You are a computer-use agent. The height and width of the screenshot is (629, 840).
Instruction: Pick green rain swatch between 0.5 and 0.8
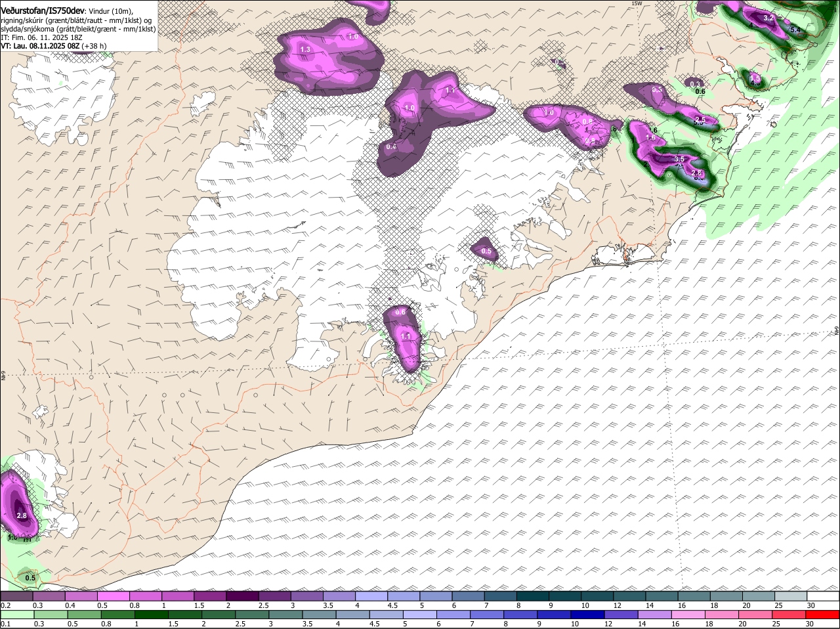[84, 615]
